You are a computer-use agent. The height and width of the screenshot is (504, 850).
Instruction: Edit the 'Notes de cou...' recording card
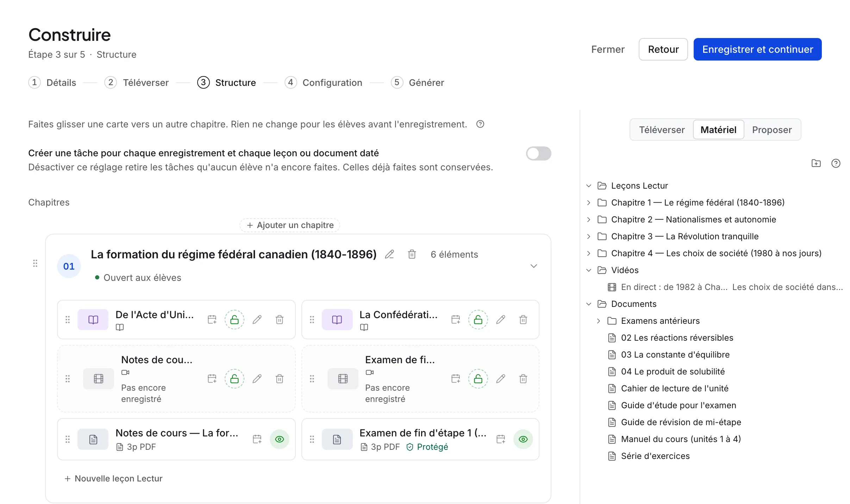257,379
